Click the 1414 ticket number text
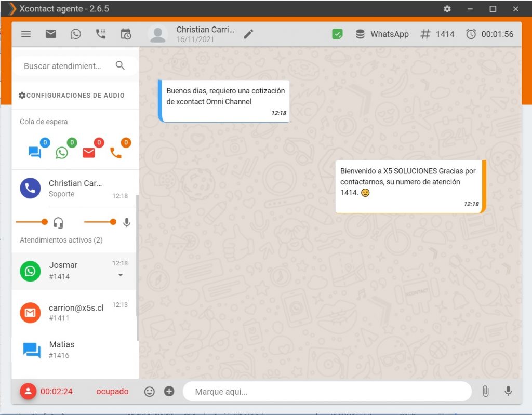 [445, 34]
